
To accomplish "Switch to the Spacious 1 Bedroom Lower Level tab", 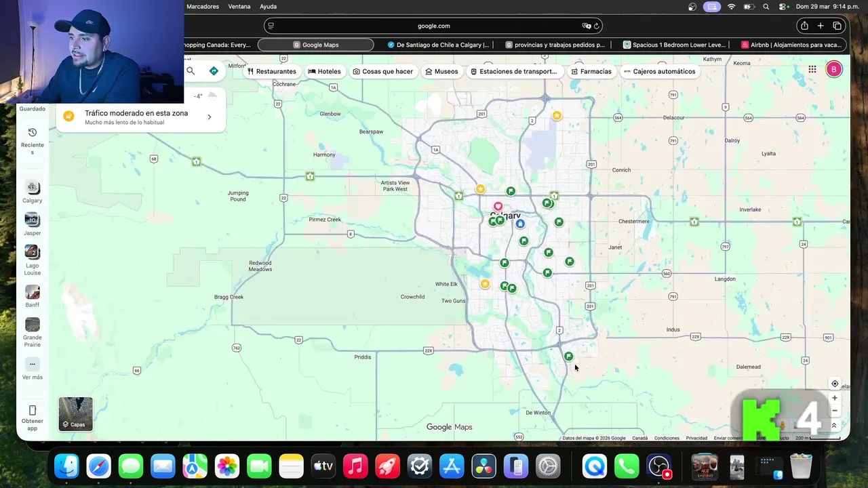I will coord(674,45).
